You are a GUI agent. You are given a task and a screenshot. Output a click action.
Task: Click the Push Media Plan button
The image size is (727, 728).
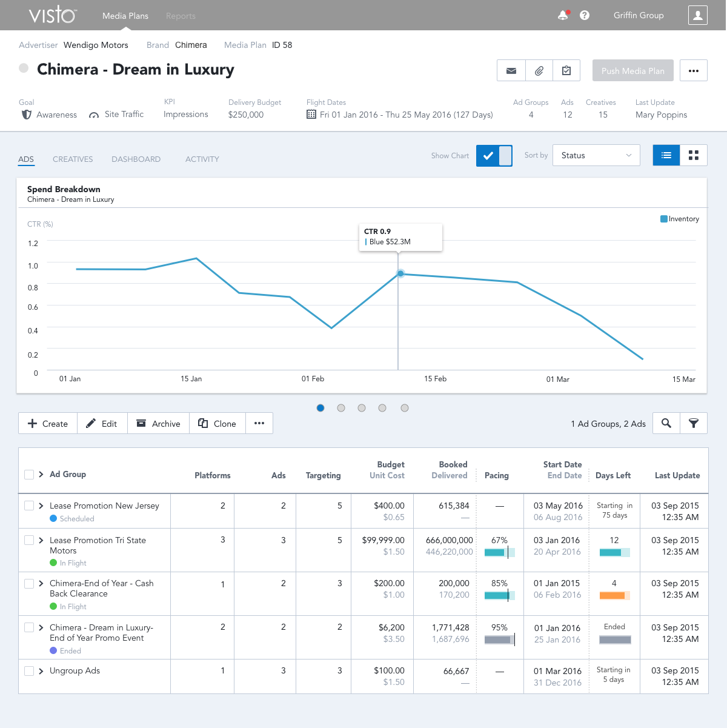[x=632, y=71]
